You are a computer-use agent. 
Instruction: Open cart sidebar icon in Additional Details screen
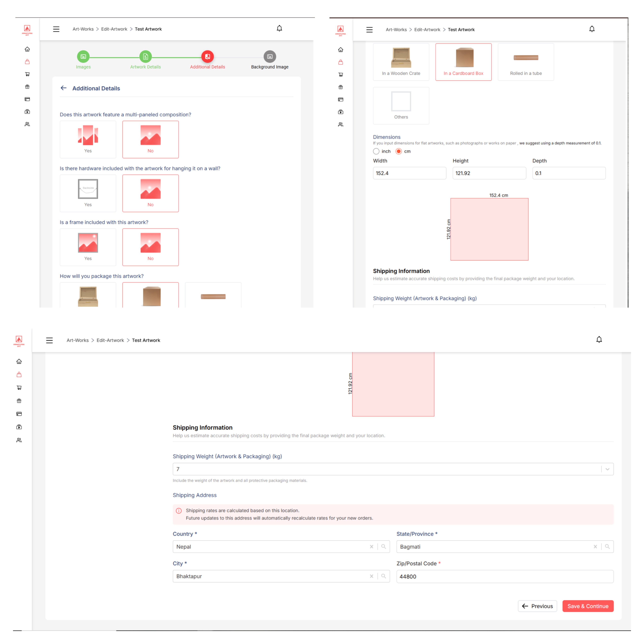[27, 74]
